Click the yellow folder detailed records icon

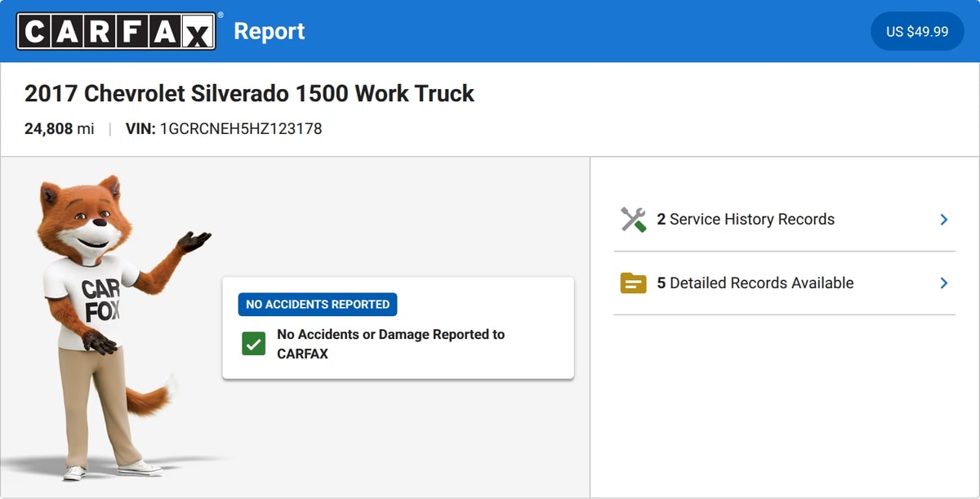pos(633,283)
